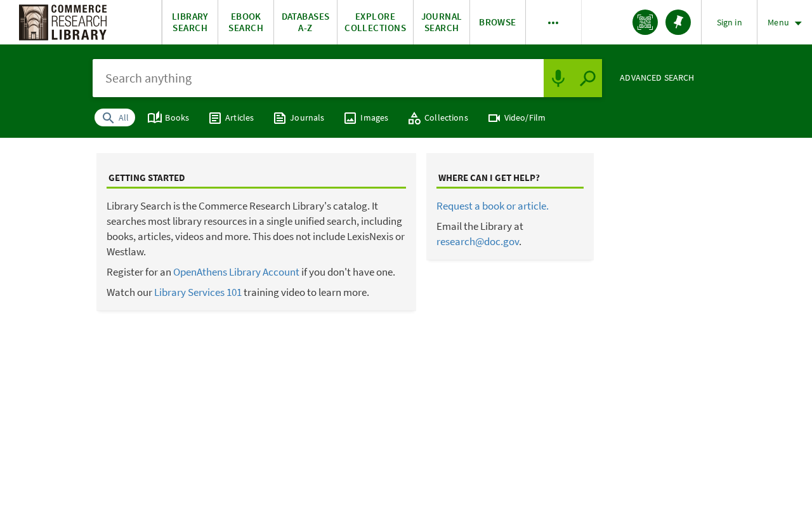Filter results by Journals

299,117
